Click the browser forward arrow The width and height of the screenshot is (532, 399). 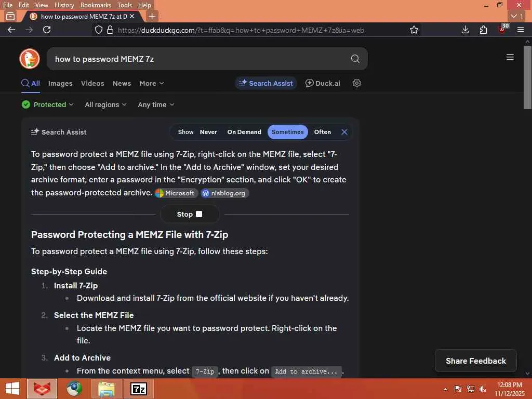[x=29, y=30]
